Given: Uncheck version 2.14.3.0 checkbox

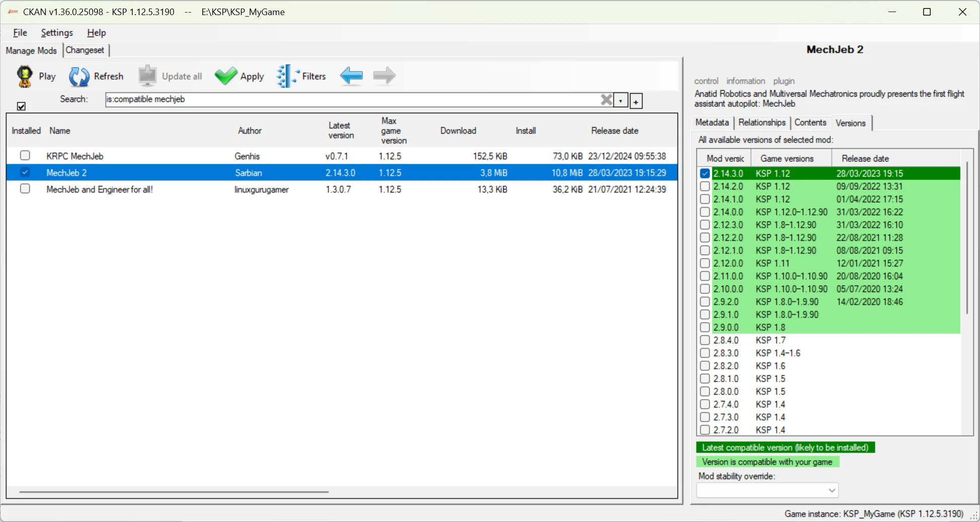Looking at the screenshot, I should [705, 173].
